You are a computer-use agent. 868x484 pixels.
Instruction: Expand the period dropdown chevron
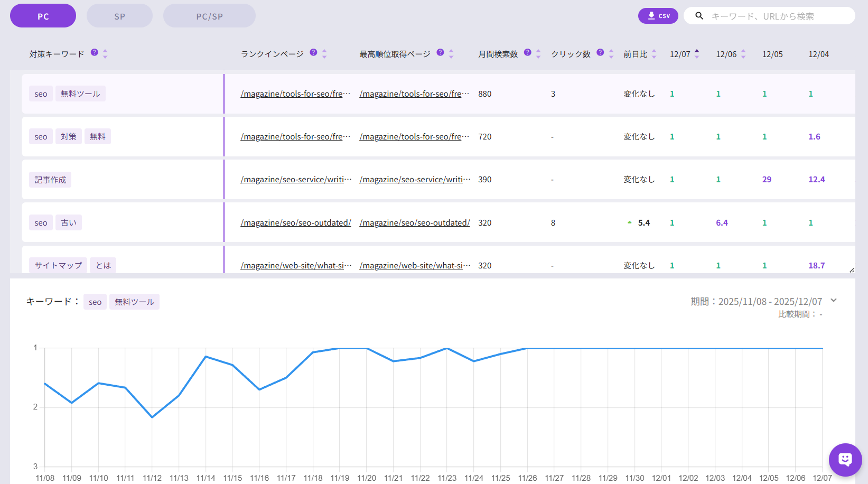pyautogui.click(x=834, y=301)
